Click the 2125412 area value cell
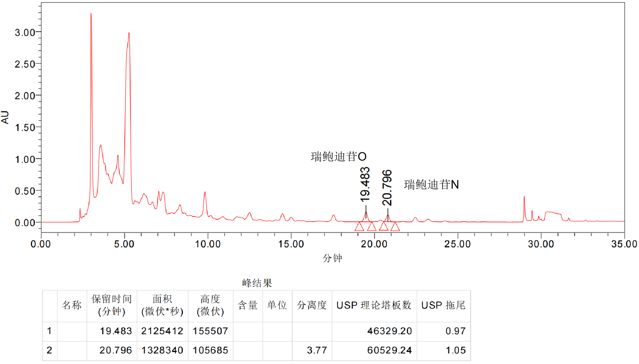 click(x=162, y=331)
